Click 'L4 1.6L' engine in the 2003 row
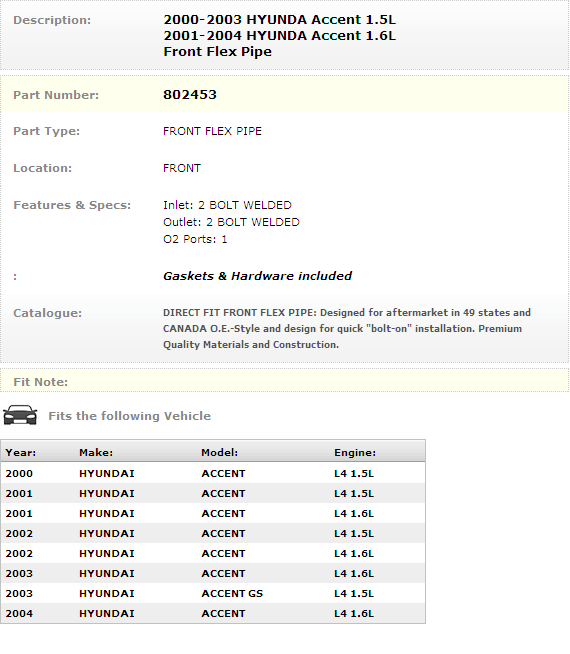This screenshot has width=570, height=654. pos(354,574)
